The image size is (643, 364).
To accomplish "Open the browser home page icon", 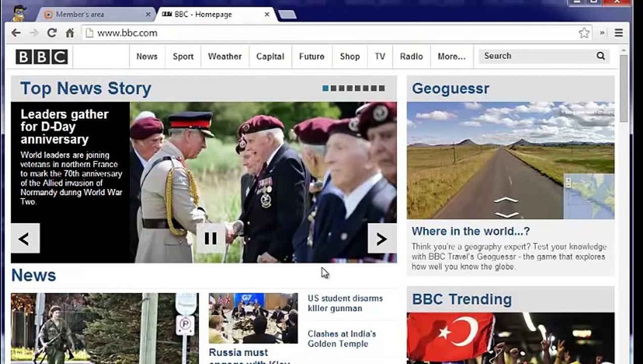I will point(70,33).
